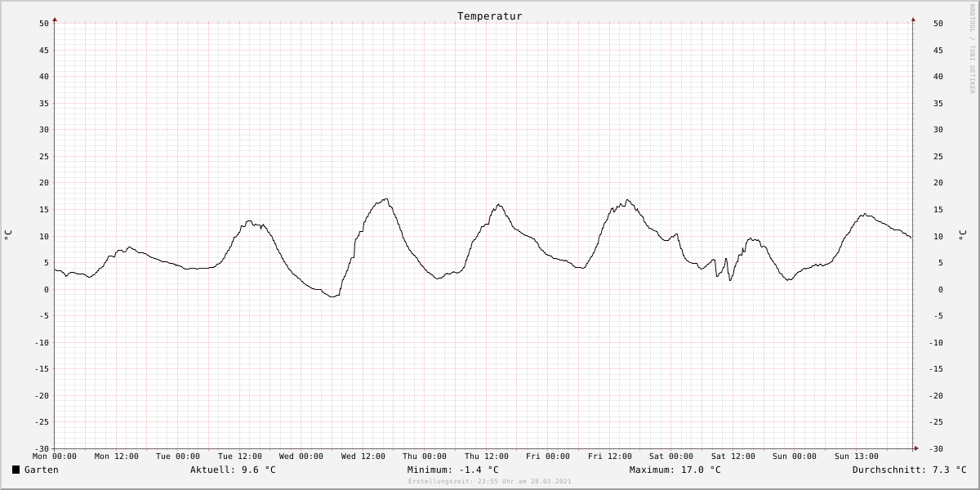Click the Thu 00:00 axis label
980x490 pixels.
(x=425, y=457)
